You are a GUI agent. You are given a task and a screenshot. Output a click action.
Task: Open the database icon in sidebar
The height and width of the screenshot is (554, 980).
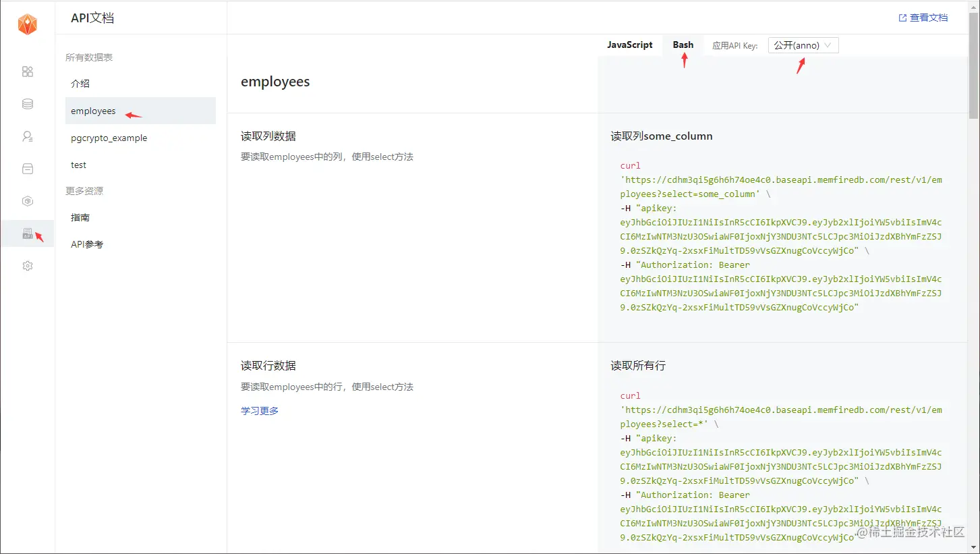tap(28, 104)
